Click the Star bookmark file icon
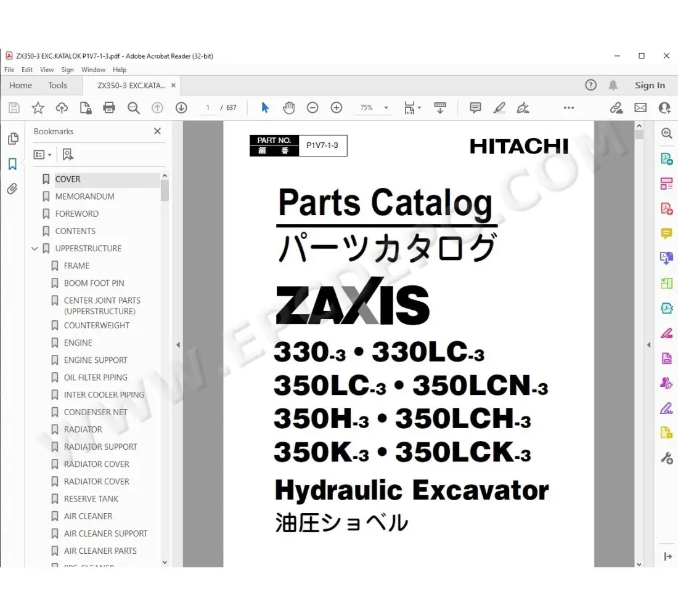The image size is (678, 616). click(38, 108)
